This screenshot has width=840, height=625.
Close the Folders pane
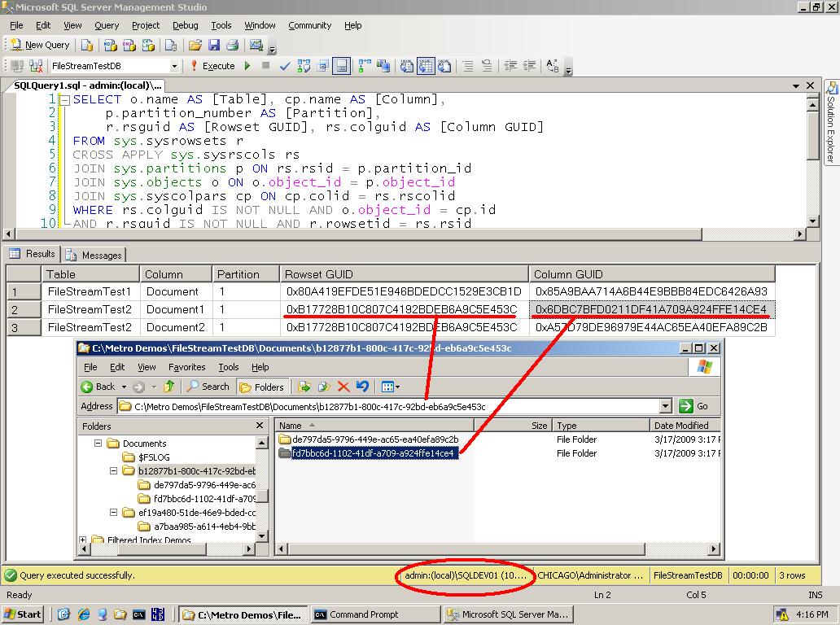pyautogui.click(x=260, y=426)
